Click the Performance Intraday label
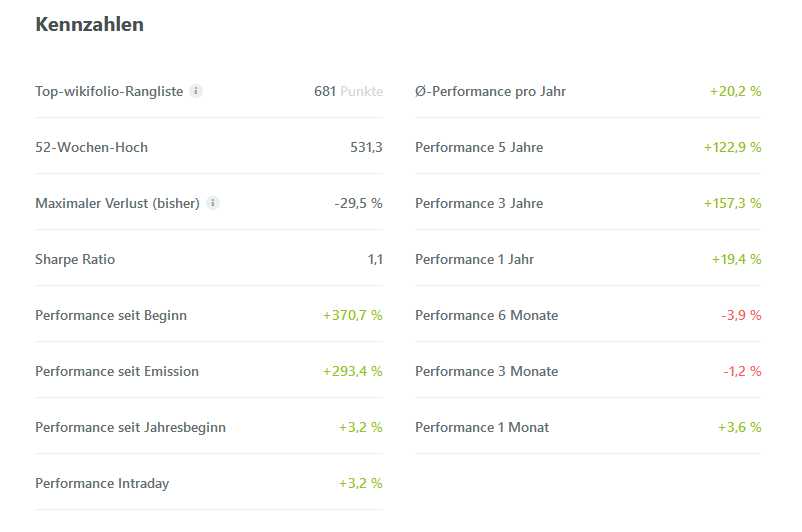This screenshot has width=802, height=532. 102,483
